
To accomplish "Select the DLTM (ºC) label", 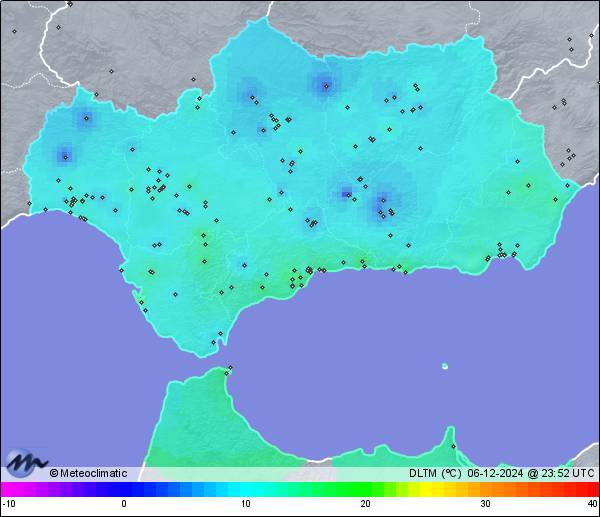I will (435, 473).
